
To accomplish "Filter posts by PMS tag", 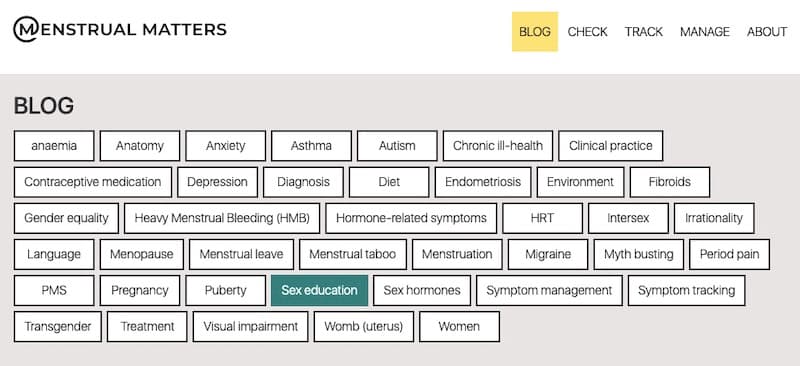I will pos(54,290).
